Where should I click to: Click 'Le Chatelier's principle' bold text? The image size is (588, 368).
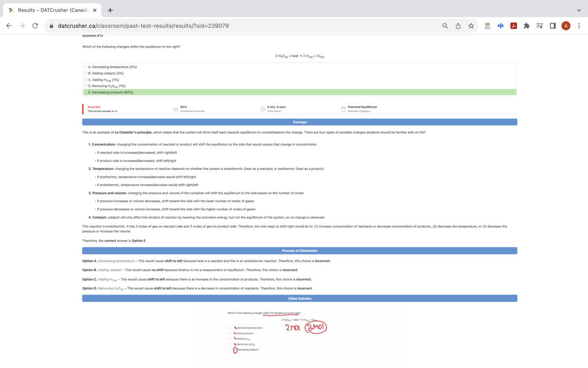click(x=133, y=132)
